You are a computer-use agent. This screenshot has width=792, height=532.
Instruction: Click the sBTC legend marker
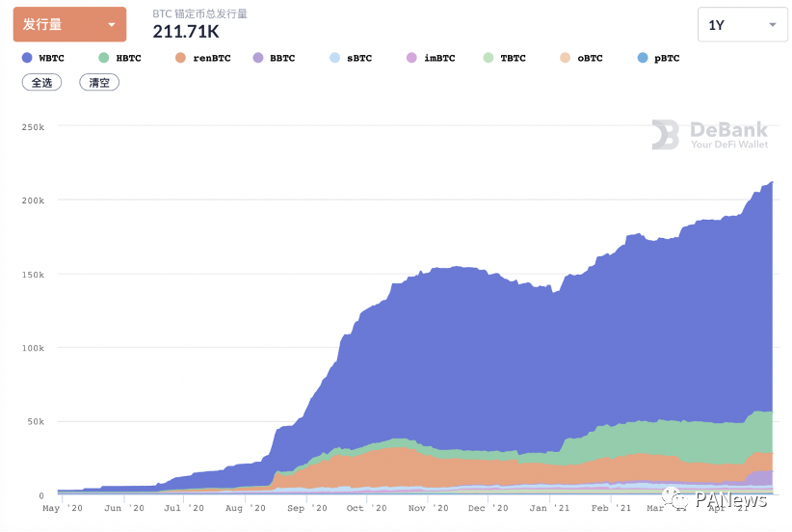334,58
